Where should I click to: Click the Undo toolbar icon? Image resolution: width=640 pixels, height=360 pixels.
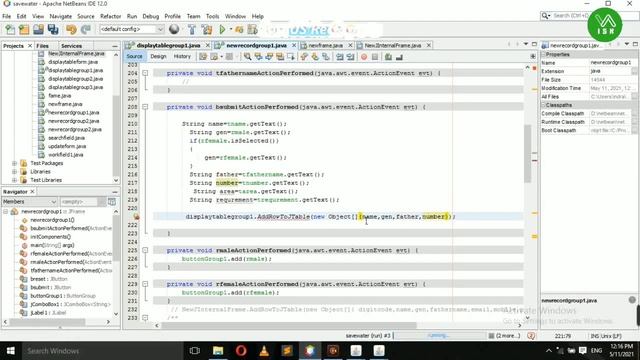point(71,29)
